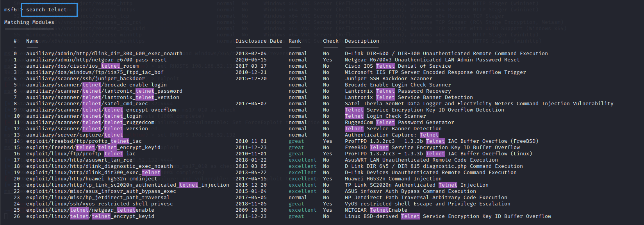Click disclosure date 2015-12-20 for juniper_backdoor
This screenshot has height=225, width=644.
[251, 79]
